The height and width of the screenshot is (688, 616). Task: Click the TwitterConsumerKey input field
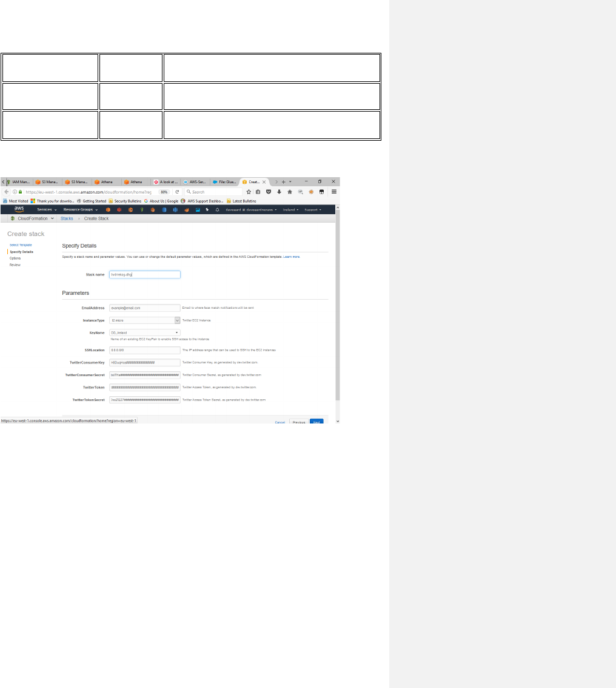click(145, 362)
